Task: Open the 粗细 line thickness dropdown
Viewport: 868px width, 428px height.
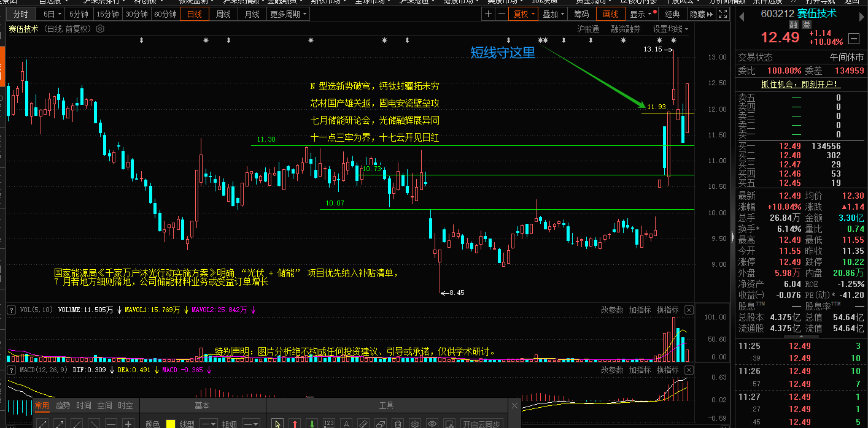Action: pos(250,424)
